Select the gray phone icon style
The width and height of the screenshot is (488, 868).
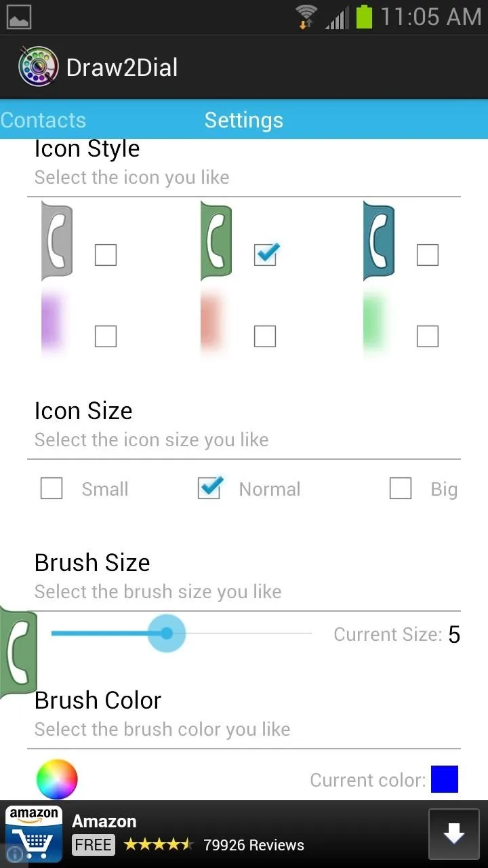[57, 241]
